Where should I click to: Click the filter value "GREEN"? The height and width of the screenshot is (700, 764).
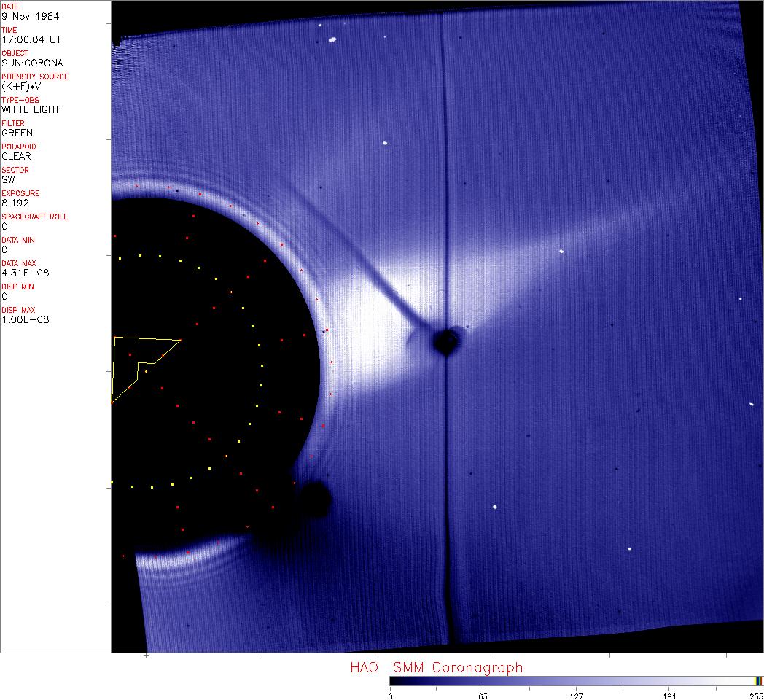click(17, 133)
